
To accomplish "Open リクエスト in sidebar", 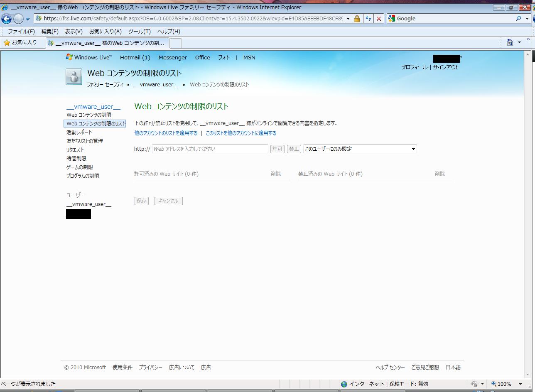I will (75, 149).
